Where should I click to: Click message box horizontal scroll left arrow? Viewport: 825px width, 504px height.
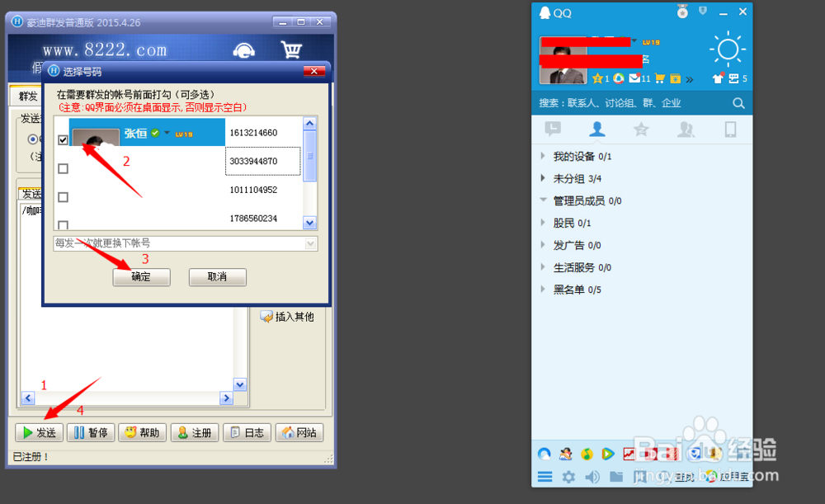(28, 398)
